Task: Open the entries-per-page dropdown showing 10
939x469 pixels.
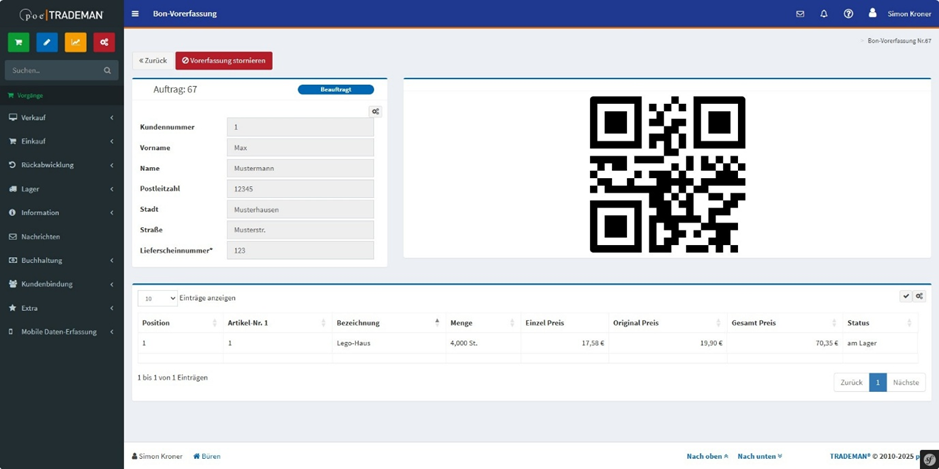Action: 157,298
